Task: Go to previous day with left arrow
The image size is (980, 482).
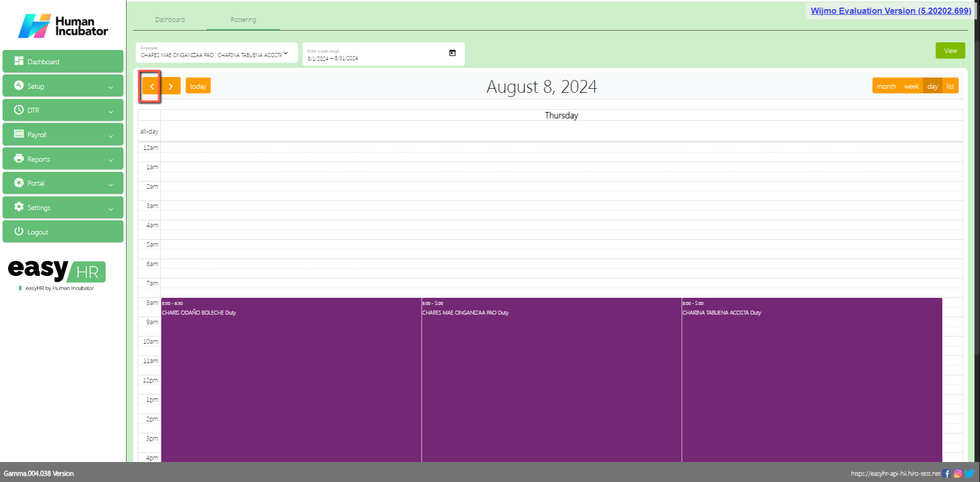Action: point(152,86)
